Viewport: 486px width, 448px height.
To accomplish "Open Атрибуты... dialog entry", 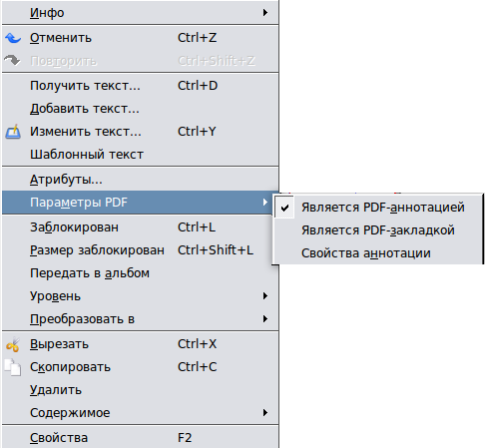I will click(x=140, y=180).
